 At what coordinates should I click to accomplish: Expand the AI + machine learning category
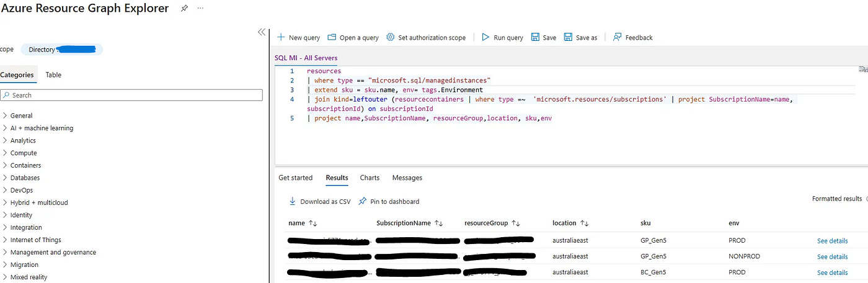(x=5, y=128)
